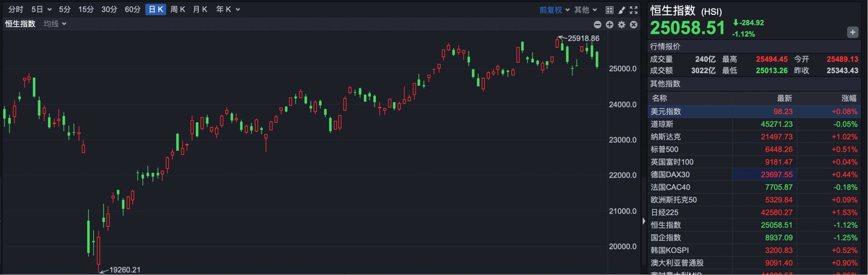Collapse the right side panel arrow
The height and width of the screenshot is (275, 868).
(x=644, y=221)
